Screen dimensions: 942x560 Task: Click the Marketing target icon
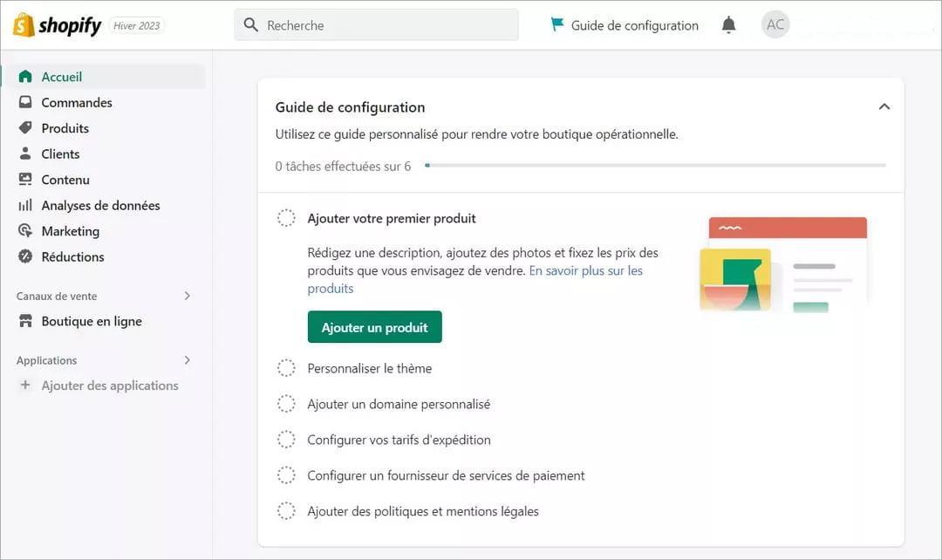[25, 231]
